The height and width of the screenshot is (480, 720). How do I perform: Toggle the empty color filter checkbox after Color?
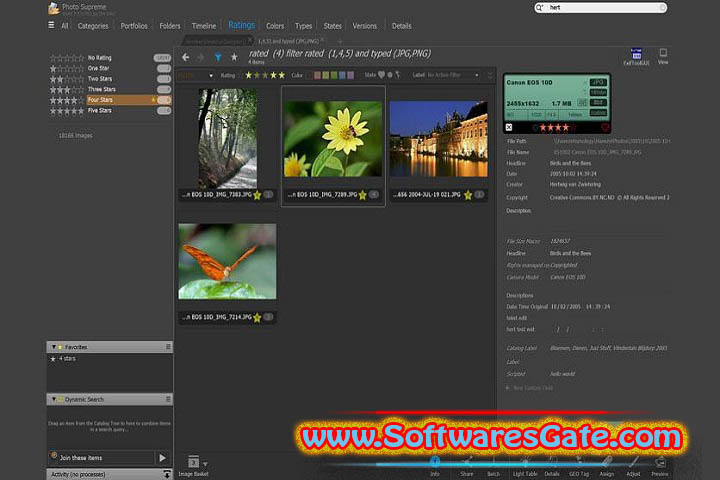309,75
